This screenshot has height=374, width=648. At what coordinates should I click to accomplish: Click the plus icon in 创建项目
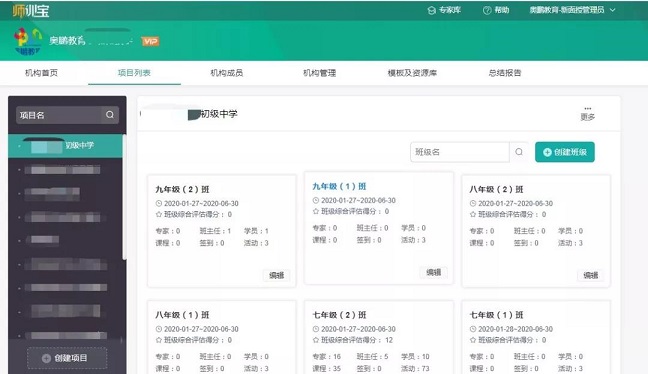click(46, 358)
